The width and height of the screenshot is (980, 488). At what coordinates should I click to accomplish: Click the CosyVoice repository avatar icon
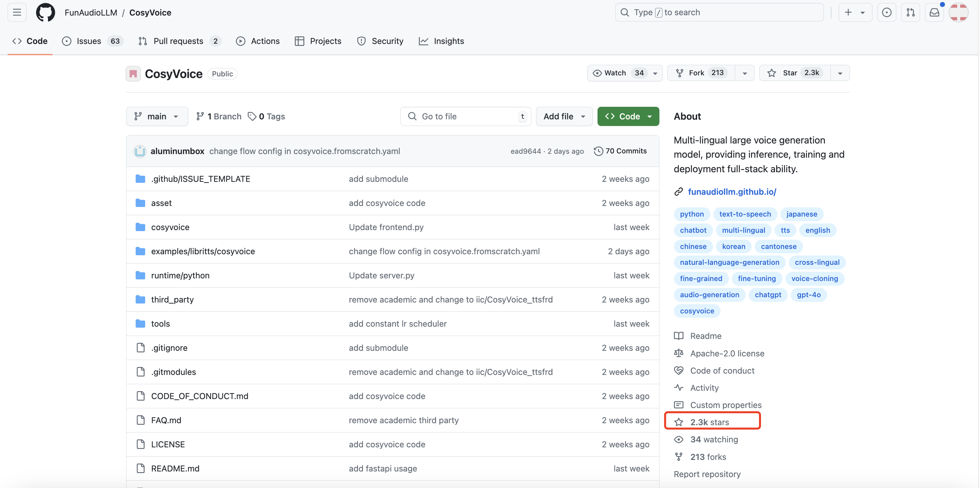tap(133, 74)
